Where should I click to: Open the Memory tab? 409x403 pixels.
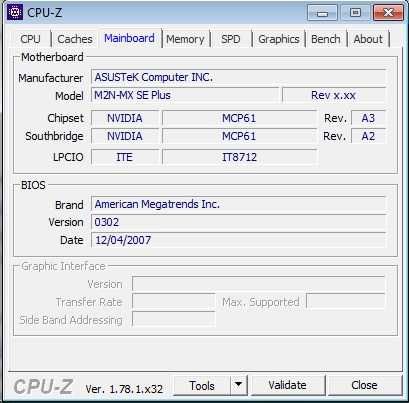pos(185,39)
